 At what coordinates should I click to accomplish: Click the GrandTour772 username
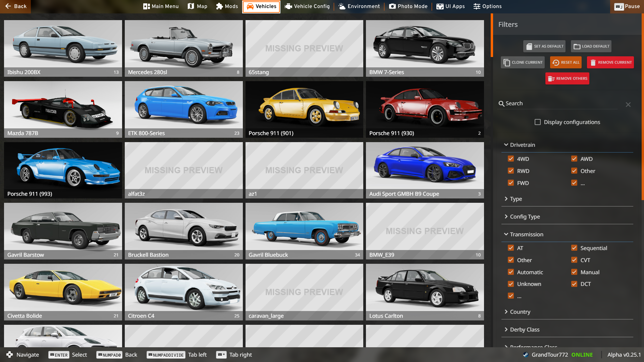(x=550, y=355)
